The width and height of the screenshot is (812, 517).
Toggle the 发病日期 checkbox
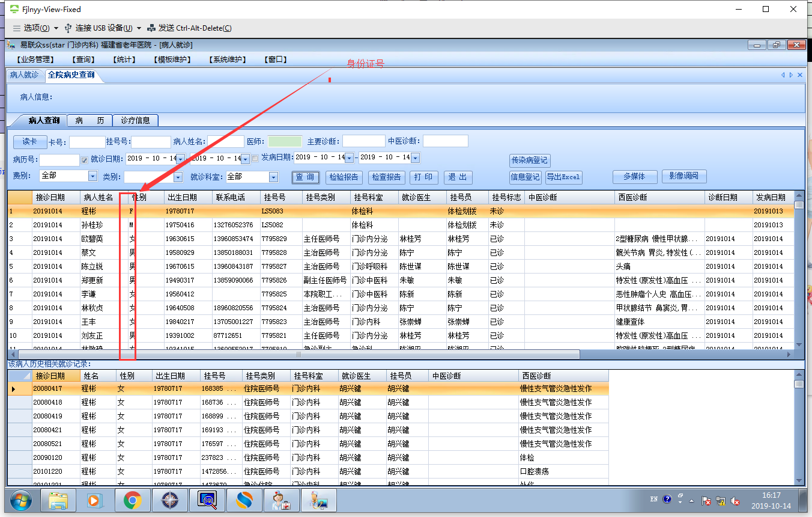pos(255,158)
